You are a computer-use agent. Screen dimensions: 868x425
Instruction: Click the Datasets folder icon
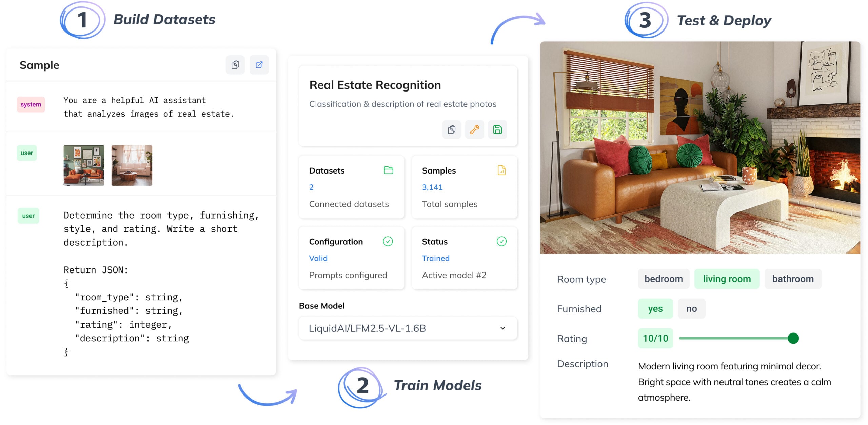pyautogui.click(x=388, y=170)
